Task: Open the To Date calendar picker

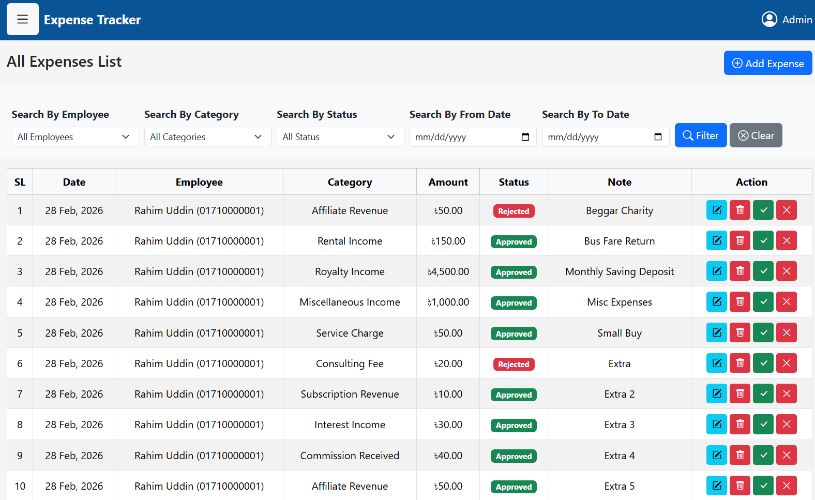Action: pos(658,137)
